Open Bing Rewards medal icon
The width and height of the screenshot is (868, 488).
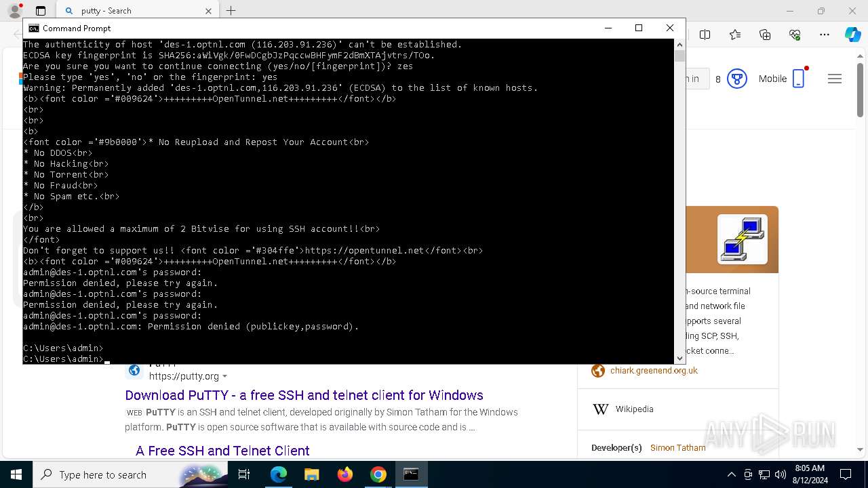click(x=736, y=79)
